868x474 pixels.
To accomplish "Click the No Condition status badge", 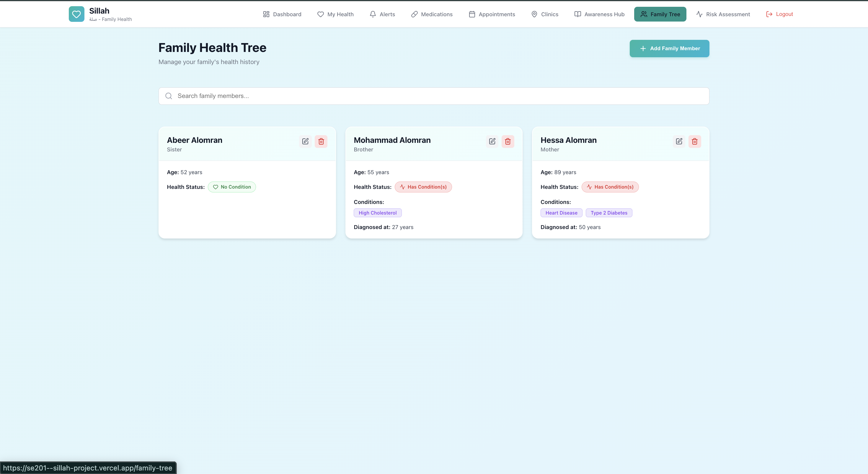I will click(231, 187).
